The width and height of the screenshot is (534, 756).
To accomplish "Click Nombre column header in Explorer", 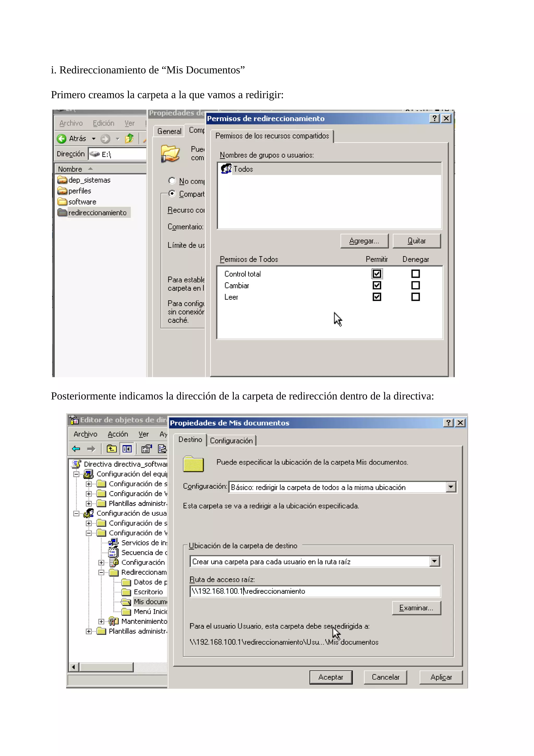I will [x=100, y=169].
